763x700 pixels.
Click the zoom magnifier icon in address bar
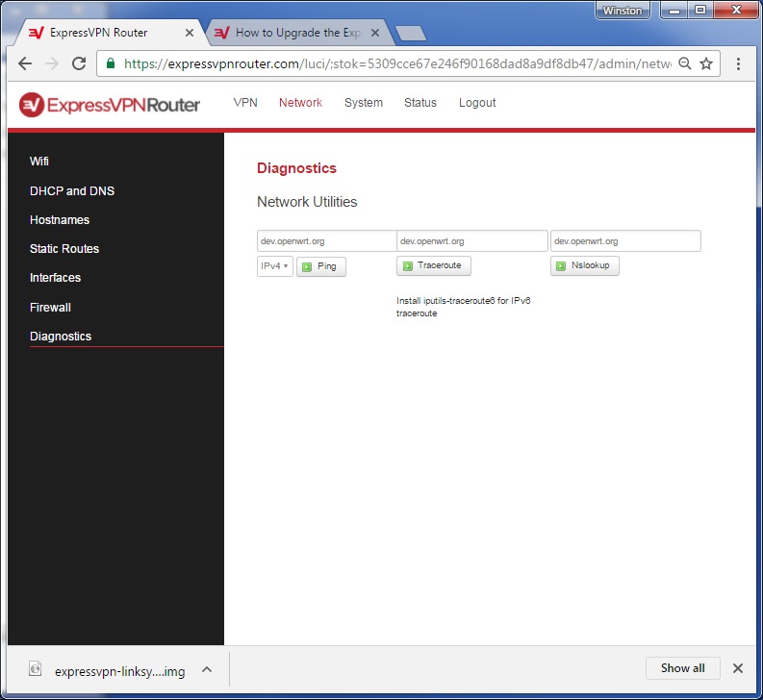[684, 63]
